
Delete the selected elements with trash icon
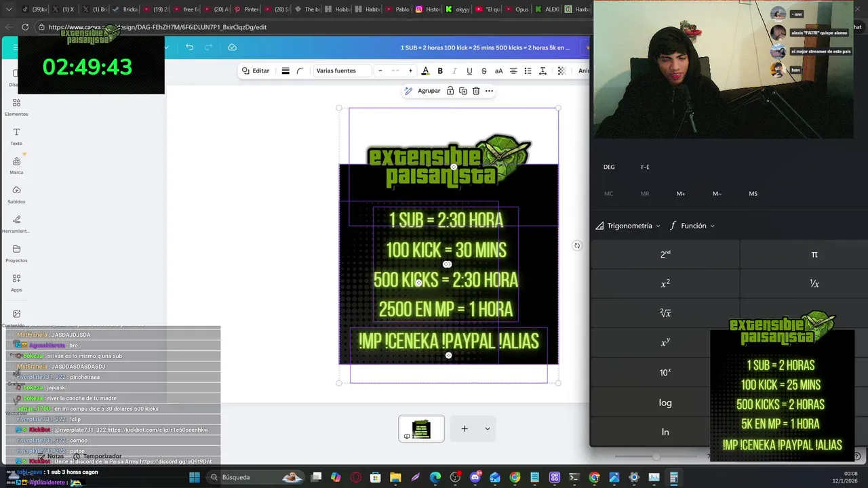click(x=476, y=91)
